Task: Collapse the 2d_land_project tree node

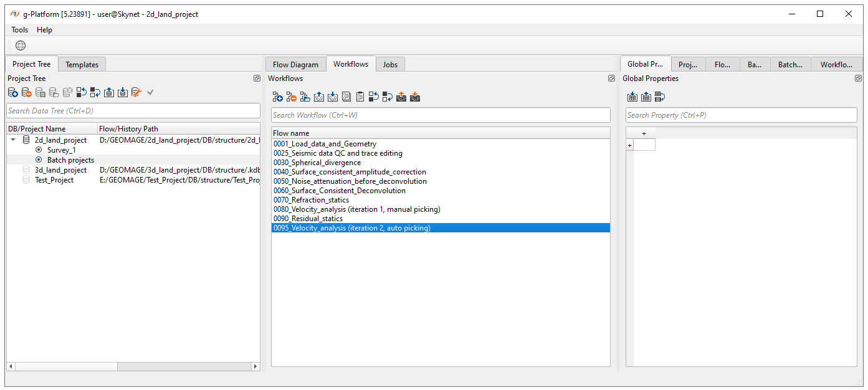Action: [x=13, y=140]
